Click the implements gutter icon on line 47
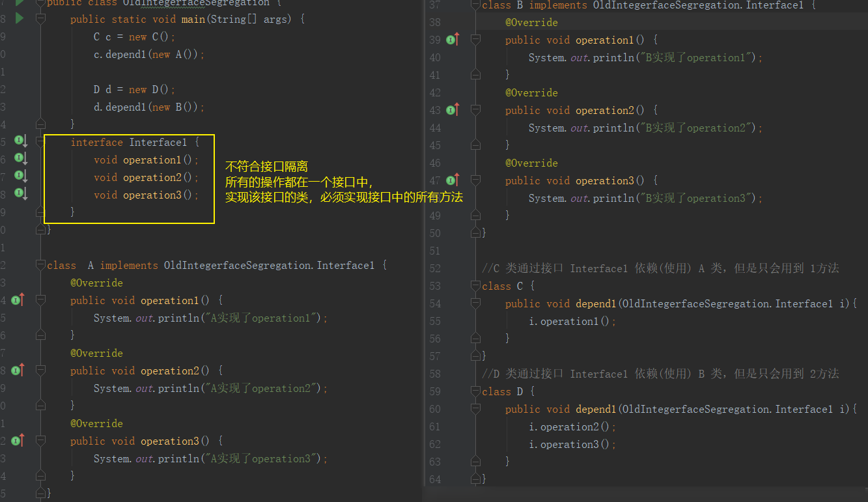The image size is (868, 502). (453, 180)
